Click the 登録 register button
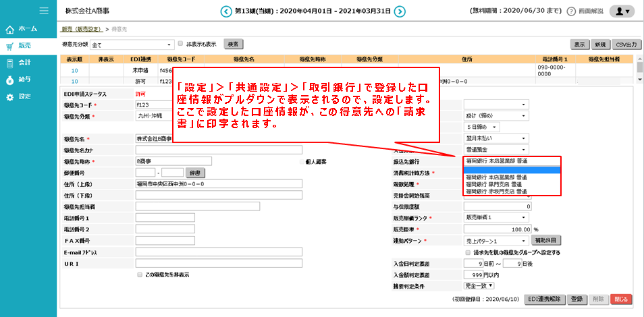Image resolution: width=644 pixels, height=317 pixels. tap(576, 299)
